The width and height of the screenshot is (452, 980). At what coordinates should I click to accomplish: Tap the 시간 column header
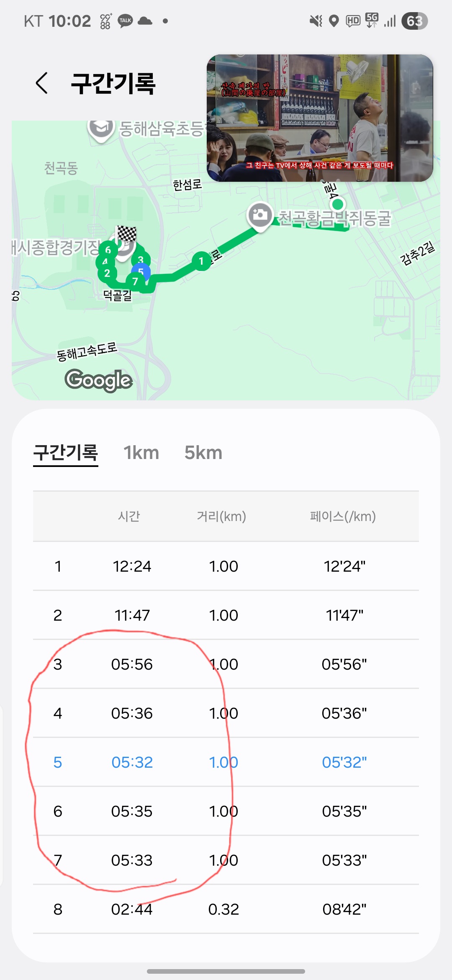pos(129,516)
